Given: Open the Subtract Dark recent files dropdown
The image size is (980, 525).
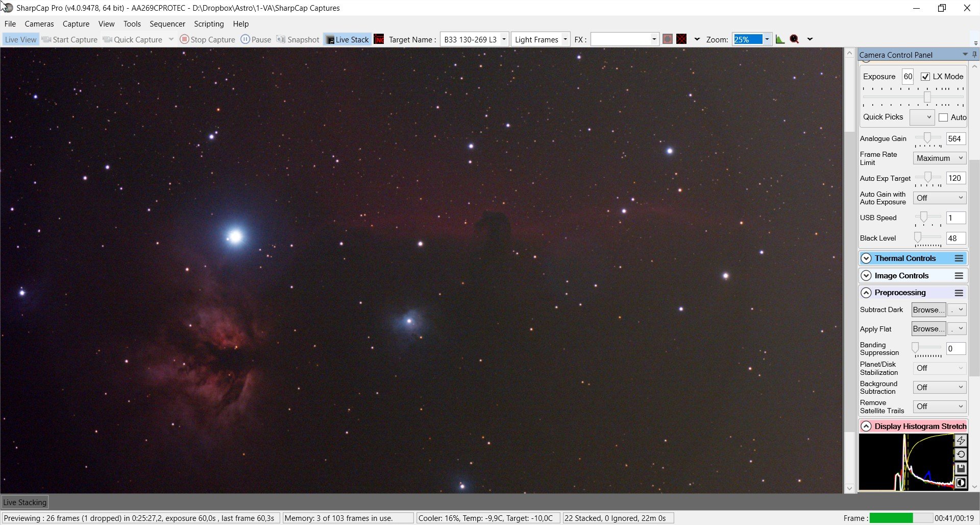Looking at the screenshot, I should 957,309.
